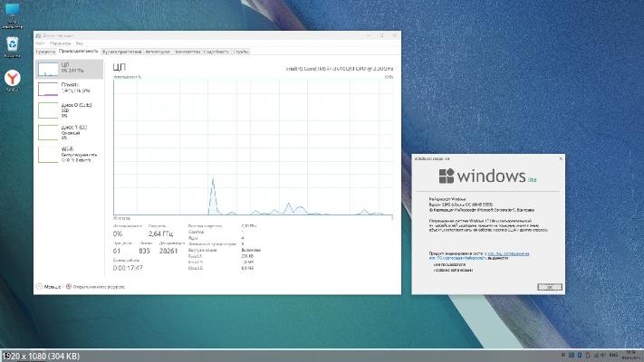The height and width of the screenshot is (362, 644).
Task: Click the handles count value 28261
Action: tap(168, 251)
